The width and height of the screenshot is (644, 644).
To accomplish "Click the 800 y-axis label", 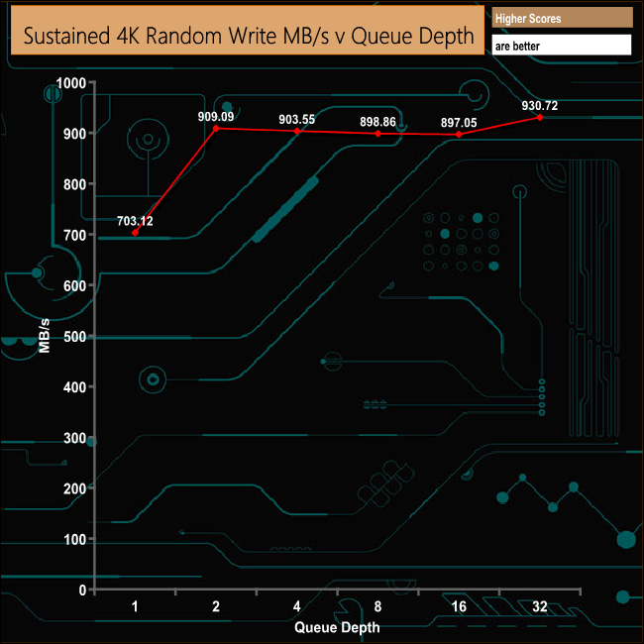I will point(74,185).
